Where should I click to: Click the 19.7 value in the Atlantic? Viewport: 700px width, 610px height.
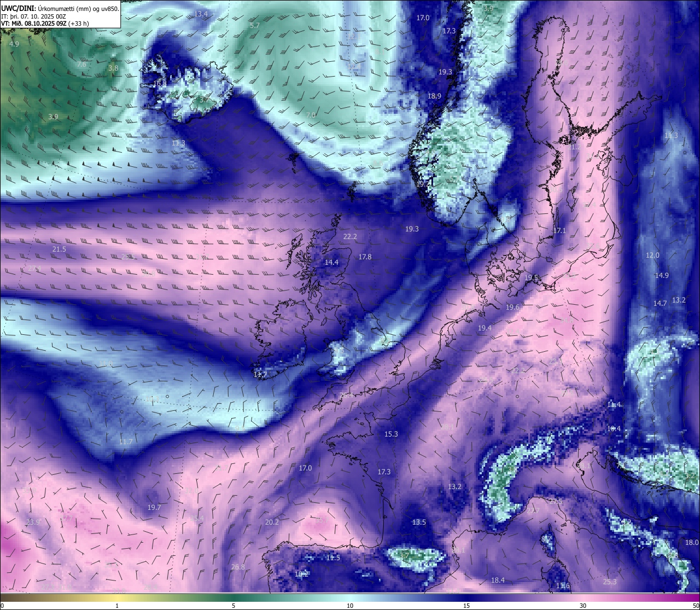154,508
